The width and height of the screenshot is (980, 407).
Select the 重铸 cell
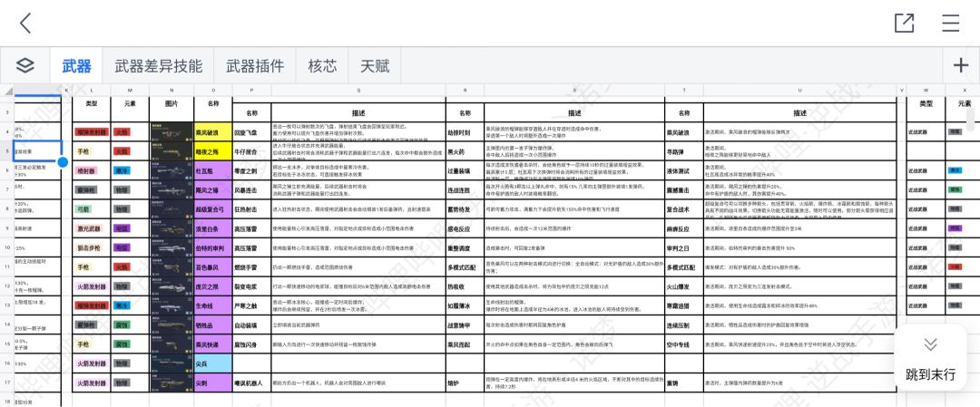pos(684,383)
